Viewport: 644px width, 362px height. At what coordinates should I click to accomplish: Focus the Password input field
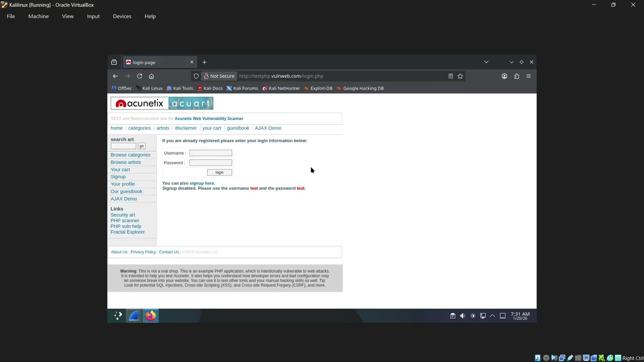point(210,163)
